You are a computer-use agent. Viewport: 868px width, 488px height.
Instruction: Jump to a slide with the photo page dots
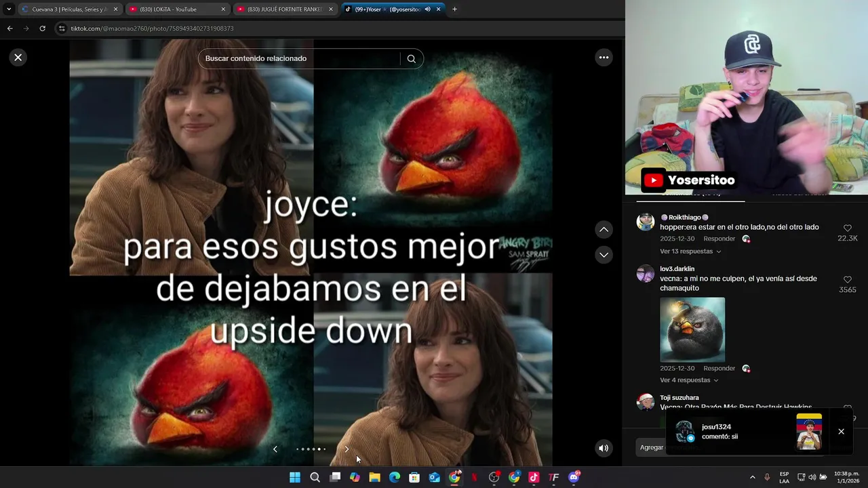[311, 449]
